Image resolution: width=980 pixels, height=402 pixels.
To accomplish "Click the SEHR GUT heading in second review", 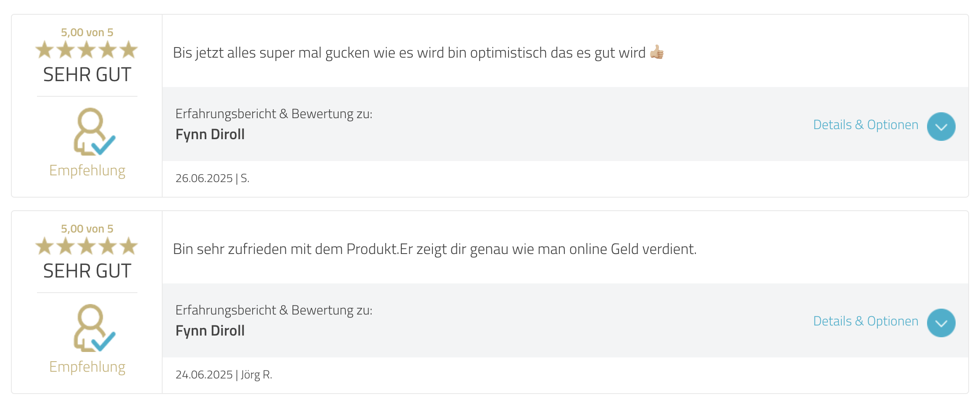I will 87,271.
